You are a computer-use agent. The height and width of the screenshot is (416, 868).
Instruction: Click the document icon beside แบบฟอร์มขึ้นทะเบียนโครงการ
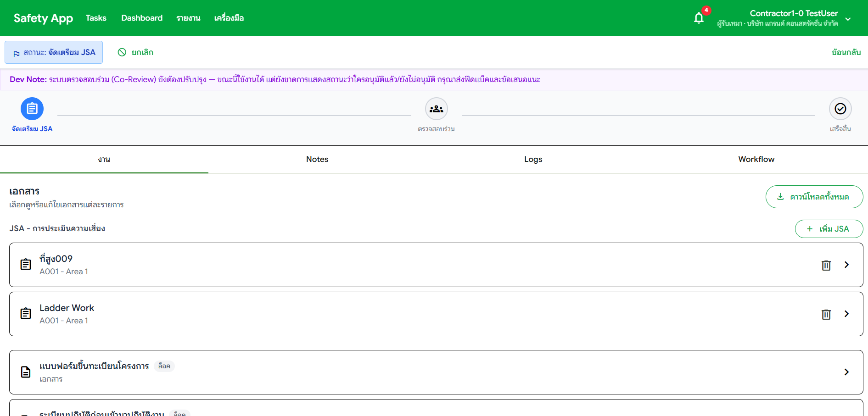point(26,372)
